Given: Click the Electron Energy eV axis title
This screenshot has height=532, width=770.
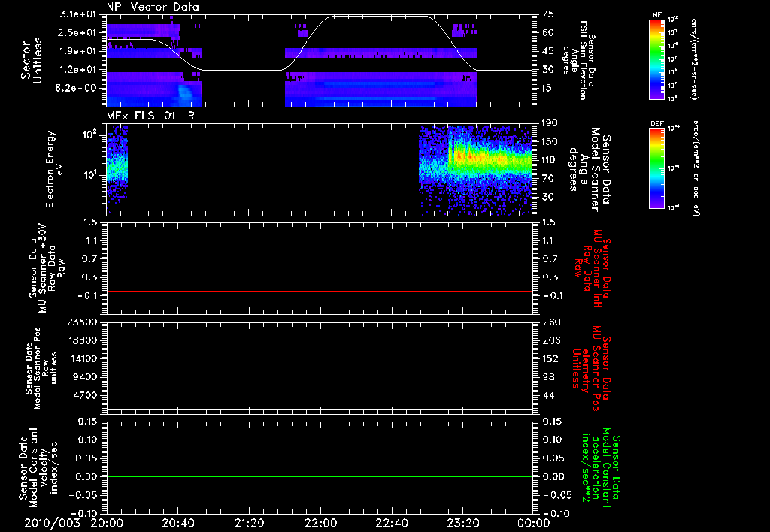Looking at the screenshot, I should point(54,169).
